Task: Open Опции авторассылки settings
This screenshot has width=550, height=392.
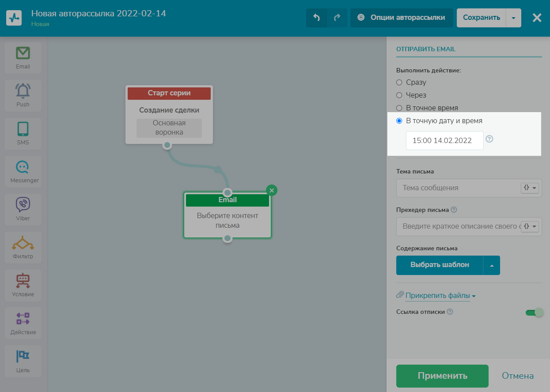Action: [402, 18]
